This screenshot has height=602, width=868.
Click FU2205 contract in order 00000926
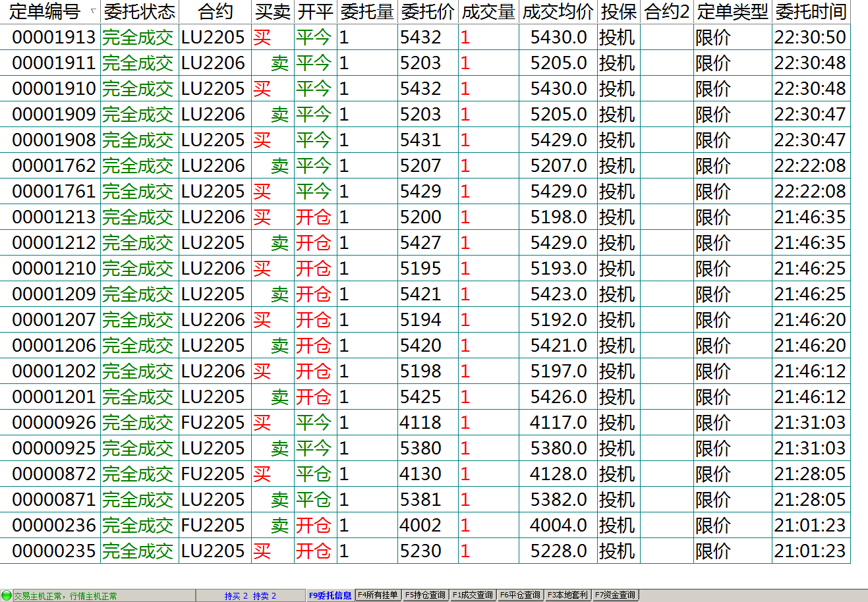(213, 423)
